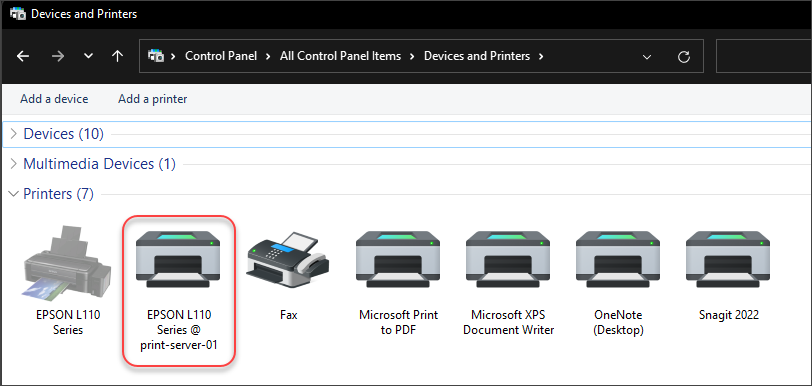The image size is (812, 386).
Task: Click the address bar location icon
Action: (156, 55)
